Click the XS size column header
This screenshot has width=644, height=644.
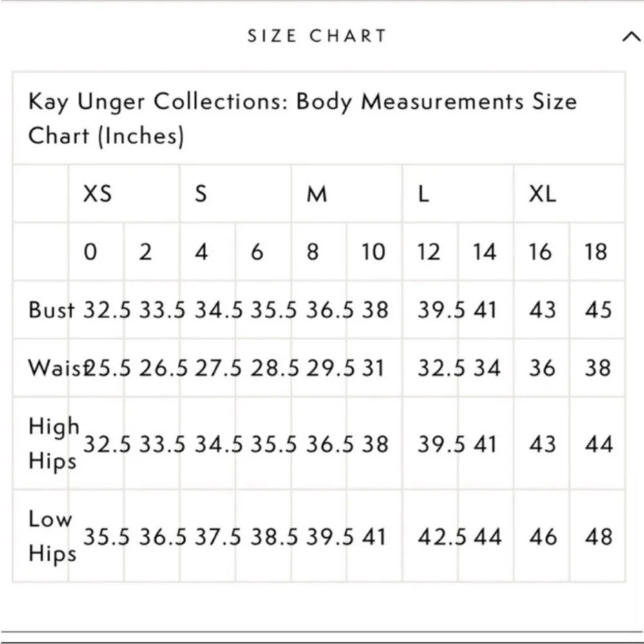pos(97,193)
